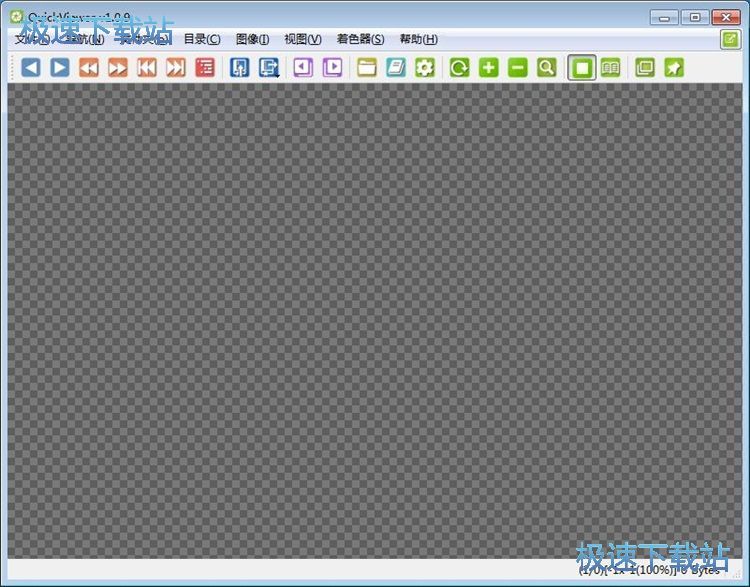Screen dimensions: 750x587
Task: Toggle the double page spread view
Action: 610,67
